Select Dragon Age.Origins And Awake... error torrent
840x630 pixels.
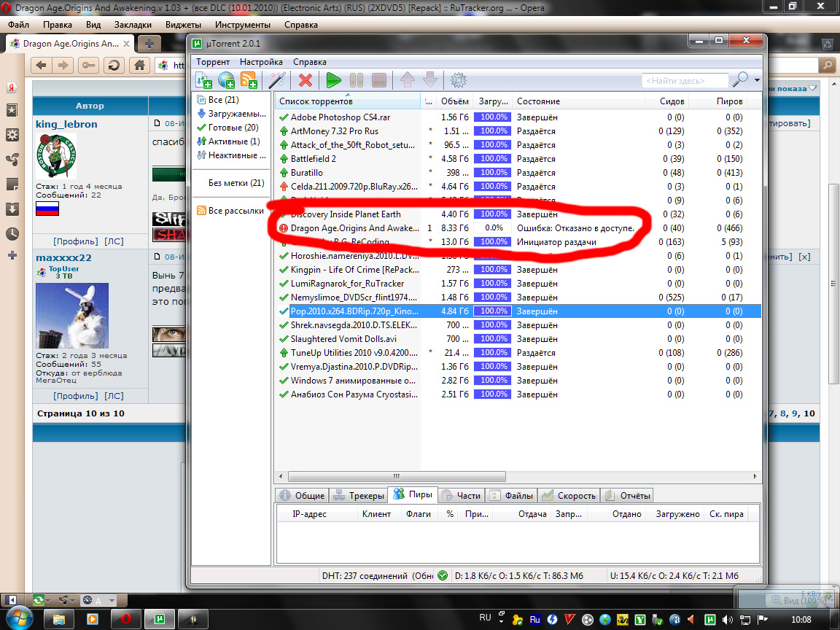518,228
